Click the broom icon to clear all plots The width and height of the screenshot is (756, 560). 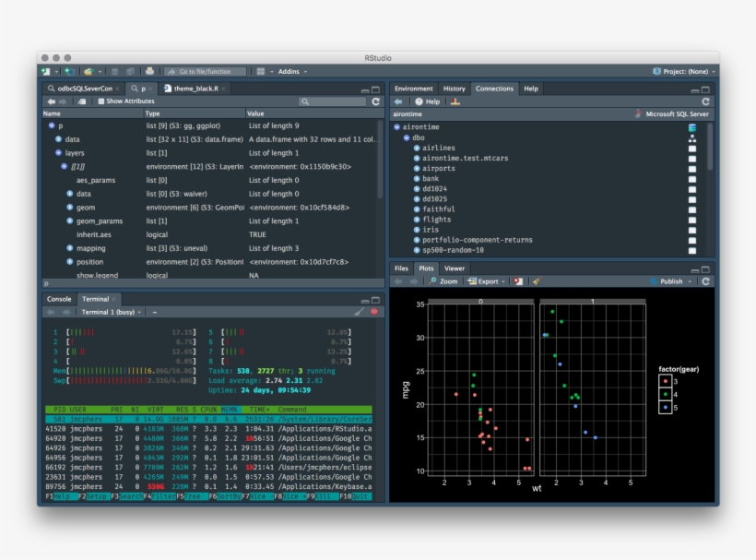(x=536, y=280)
